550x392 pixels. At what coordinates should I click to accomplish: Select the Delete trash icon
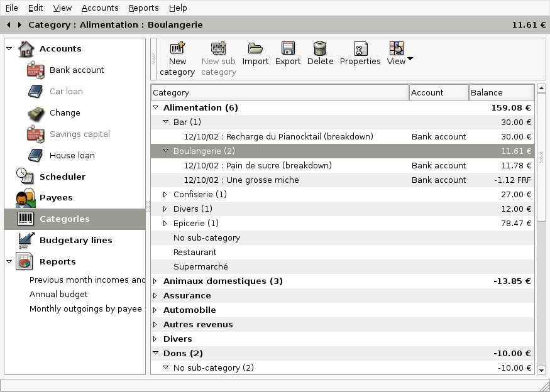320,49
